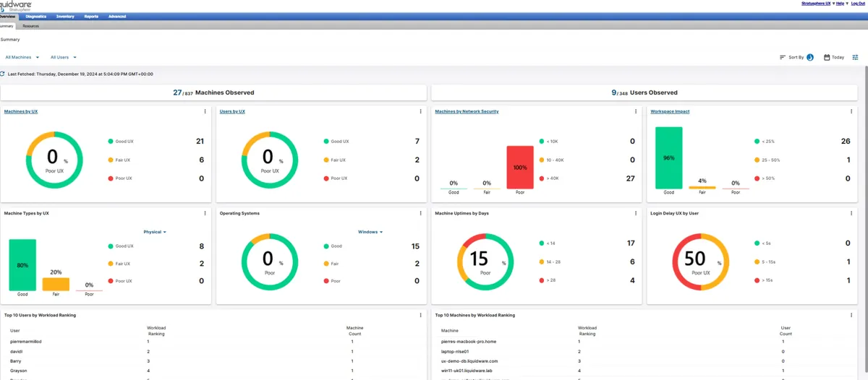The height and width of the screenshot is (380, 868).
Task: Select machine ux-demo-db.liquidware.com
Action: coord(469,360)
